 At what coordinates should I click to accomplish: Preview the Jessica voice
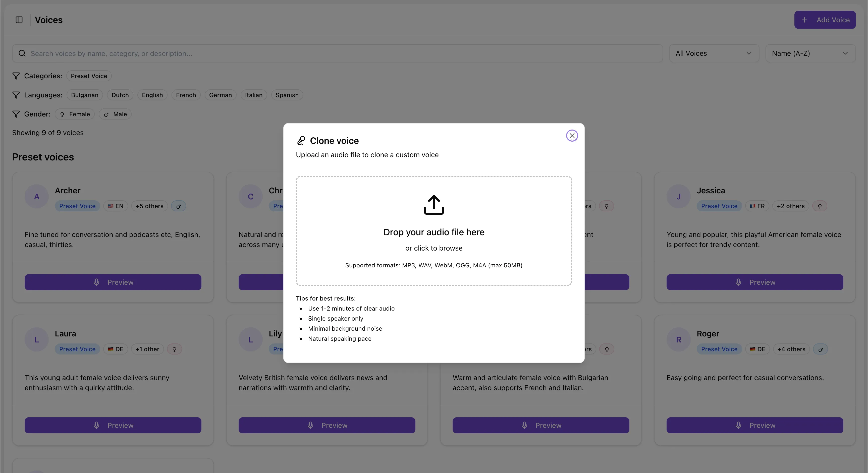755,282
